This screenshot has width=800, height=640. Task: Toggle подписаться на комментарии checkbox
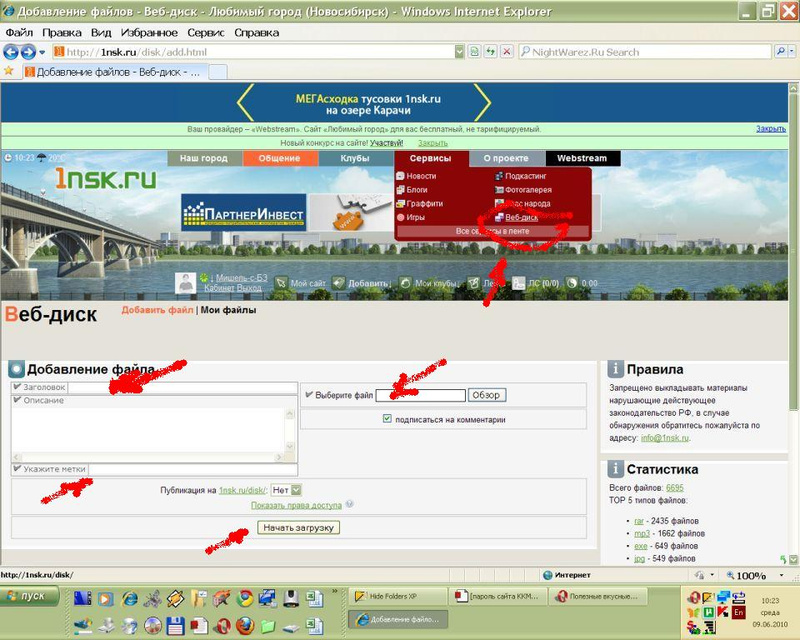387,419
